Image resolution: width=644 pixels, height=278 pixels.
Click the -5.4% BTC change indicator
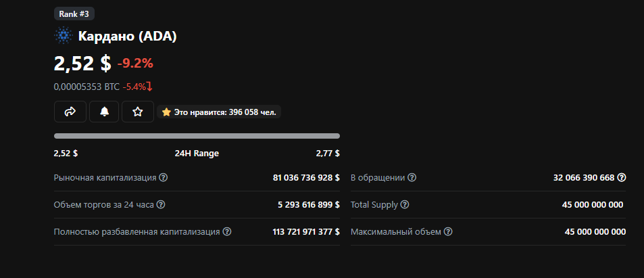(x=138, y=87)
